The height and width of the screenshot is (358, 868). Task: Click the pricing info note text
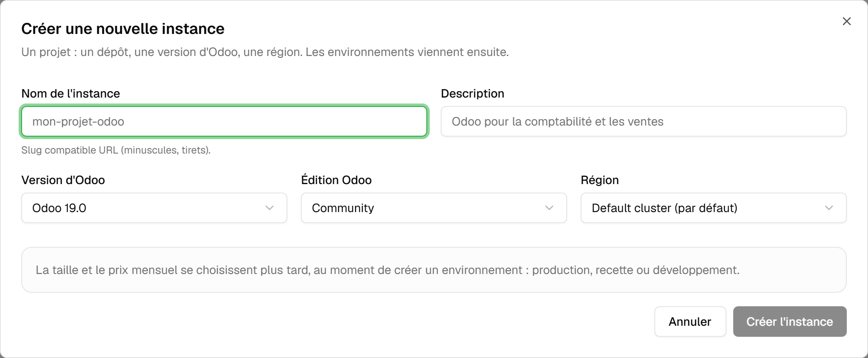click(387, 270)
